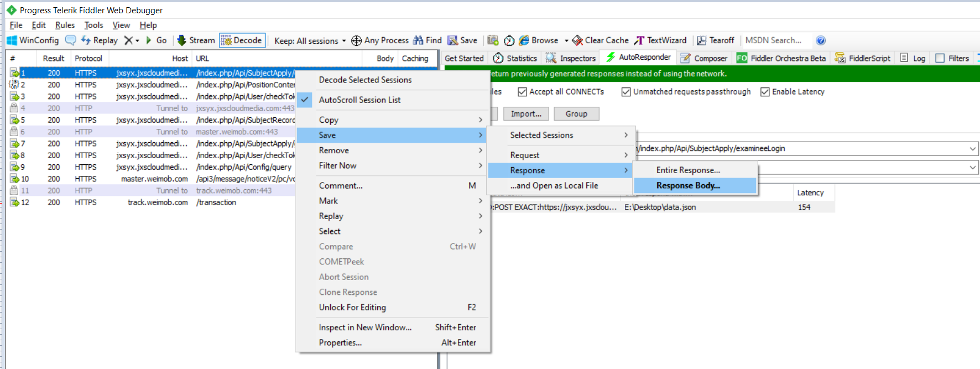Click the Replay toolbar button

pyautogui.click(x=99, y=40)
